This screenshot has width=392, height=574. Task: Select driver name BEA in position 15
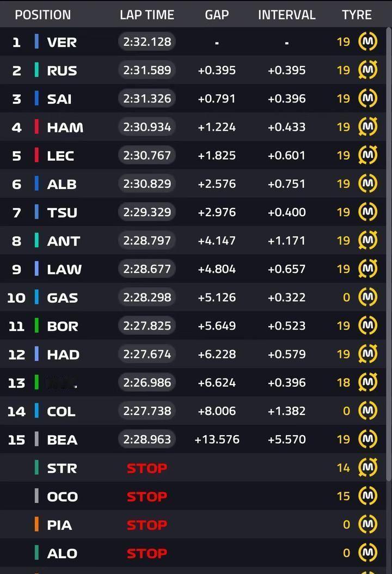pyautogui.click(x=62, y=439)
